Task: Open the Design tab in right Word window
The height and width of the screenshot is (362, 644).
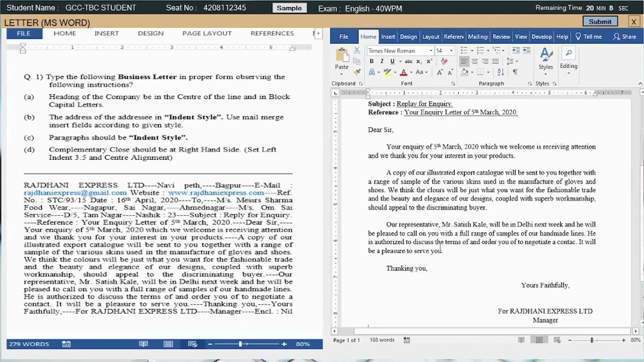Action: point(409,37)
